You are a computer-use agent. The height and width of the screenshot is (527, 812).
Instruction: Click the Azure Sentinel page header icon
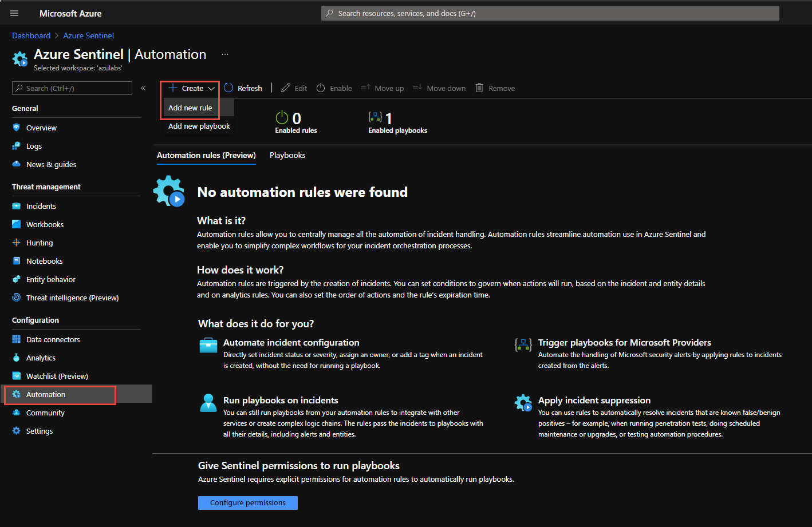(x=20, y=58)
